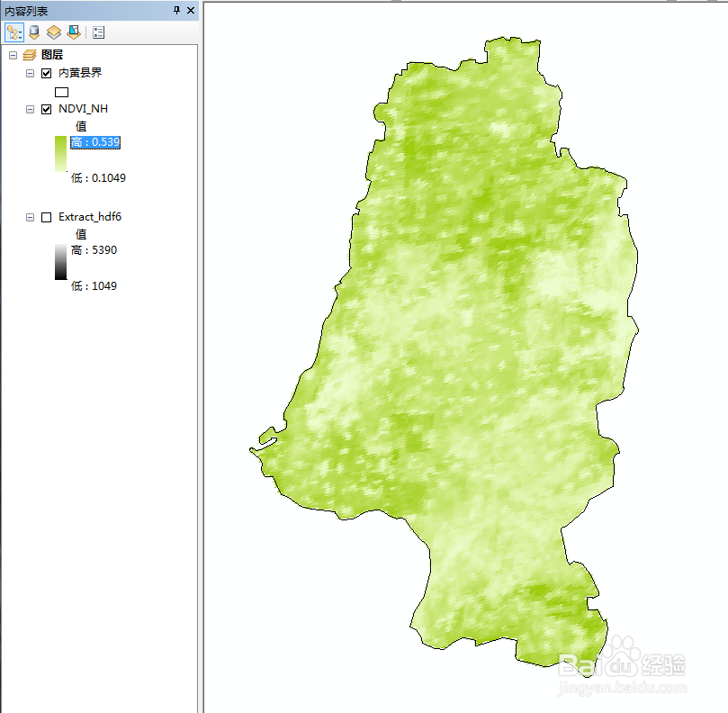Viewport: 728px width, 713px height.
Task: Click the 图层 data frame icon
Action: pos(30,55)
